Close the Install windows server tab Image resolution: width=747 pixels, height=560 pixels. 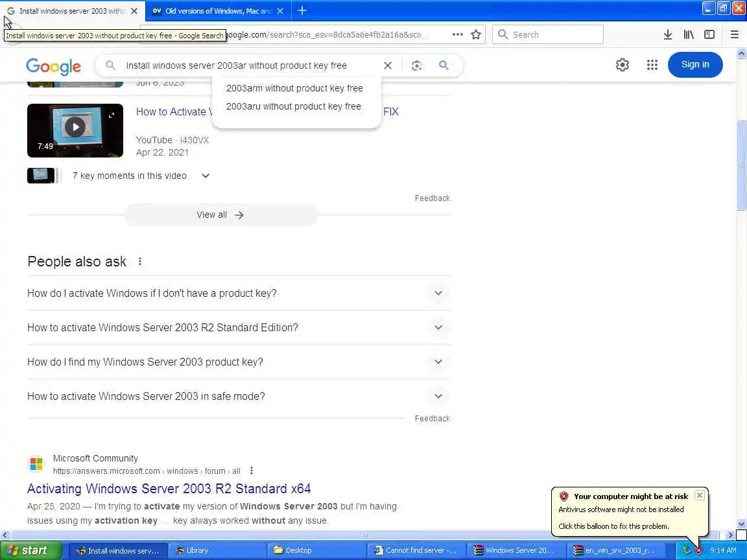[134, 10]
